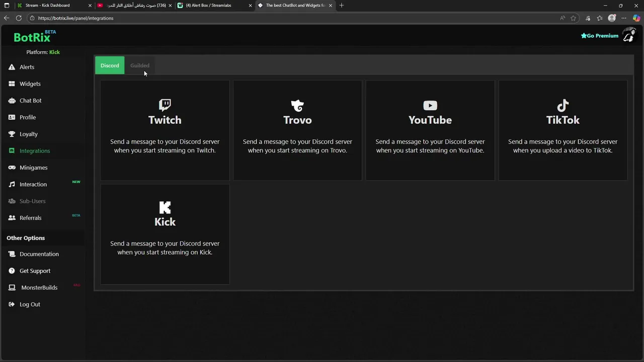Click the Go Premium link

pos(599,36)
